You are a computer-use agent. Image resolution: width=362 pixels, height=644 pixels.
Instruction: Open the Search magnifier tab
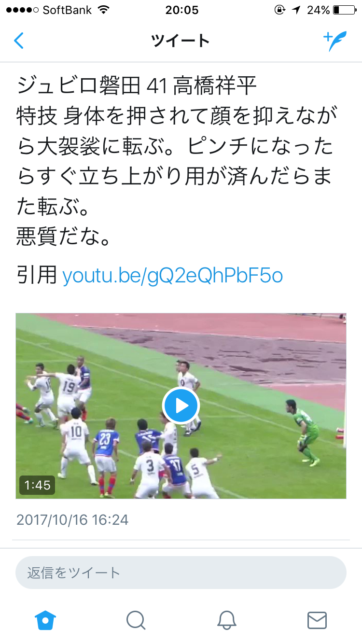tap(136, 620)
